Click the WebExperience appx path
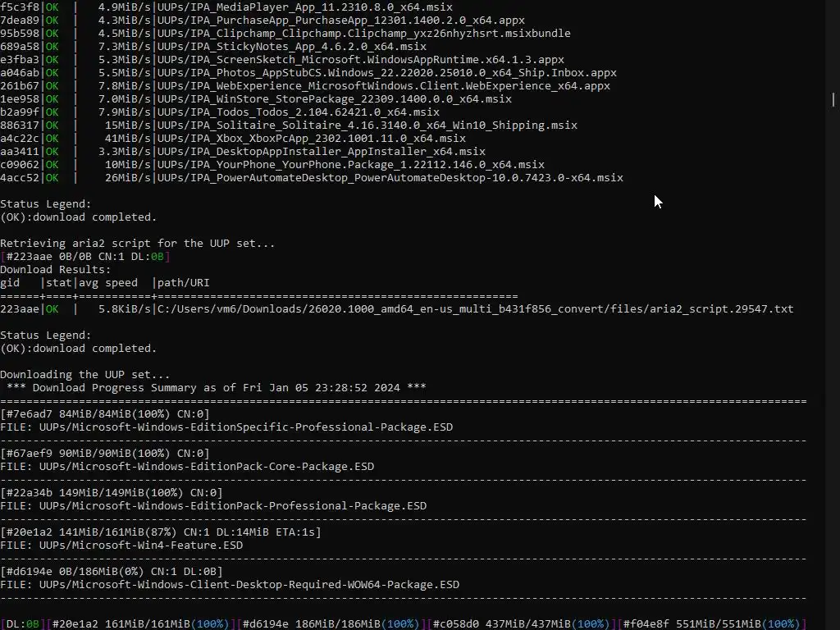 pos(384,85)
